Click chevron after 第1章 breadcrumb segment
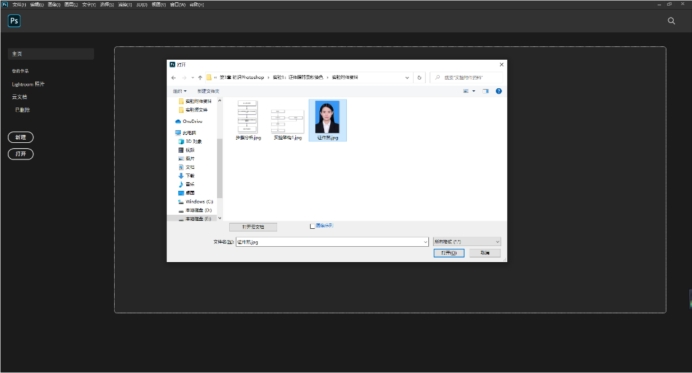This screenshot has width=692, height=373. (x=268, y=77)
